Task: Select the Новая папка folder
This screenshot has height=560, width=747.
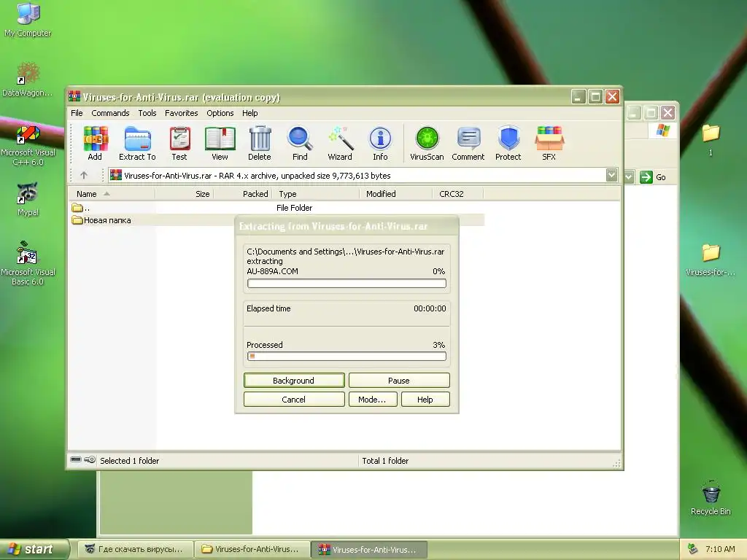Action: pos(101,220)
